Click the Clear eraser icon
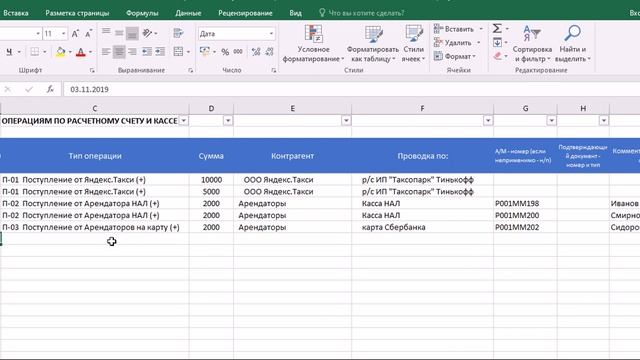Image resolution: width=640 pixels, height=360 pixels. coord(497,56)
